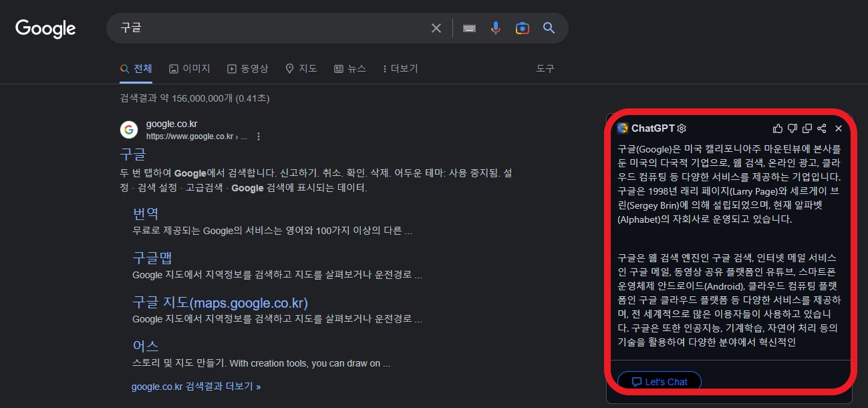868x408 pixels.
Task: Open the 어스 sitelink
Action: 146,346
